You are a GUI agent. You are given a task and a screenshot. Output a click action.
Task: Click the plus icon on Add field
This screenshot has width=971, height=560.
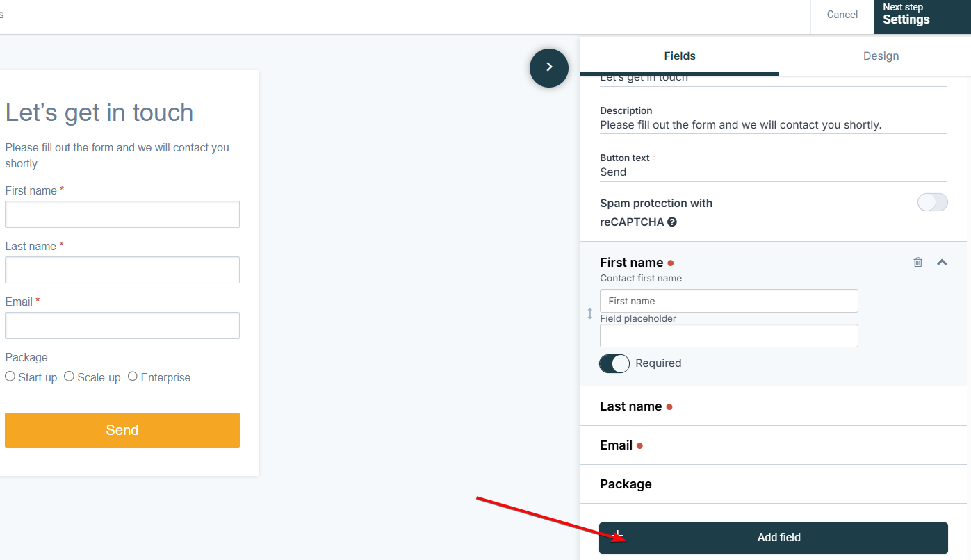coord(619,536)
